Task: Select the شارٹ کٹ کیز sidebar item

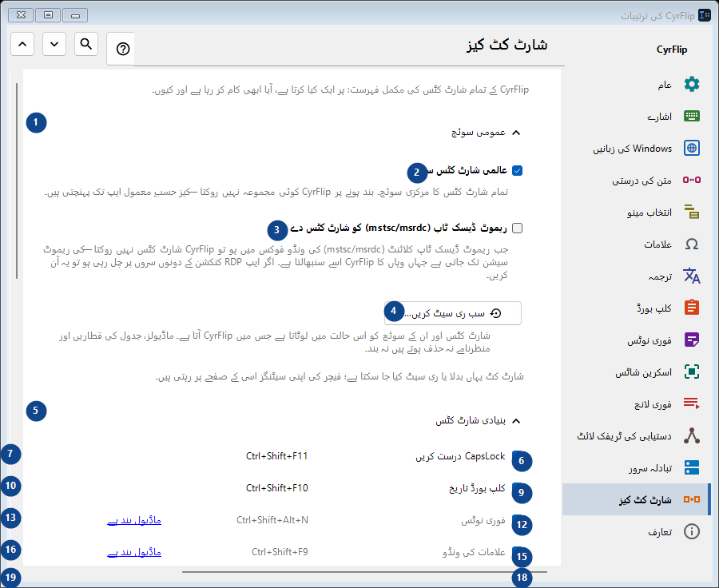Action: 636,499
